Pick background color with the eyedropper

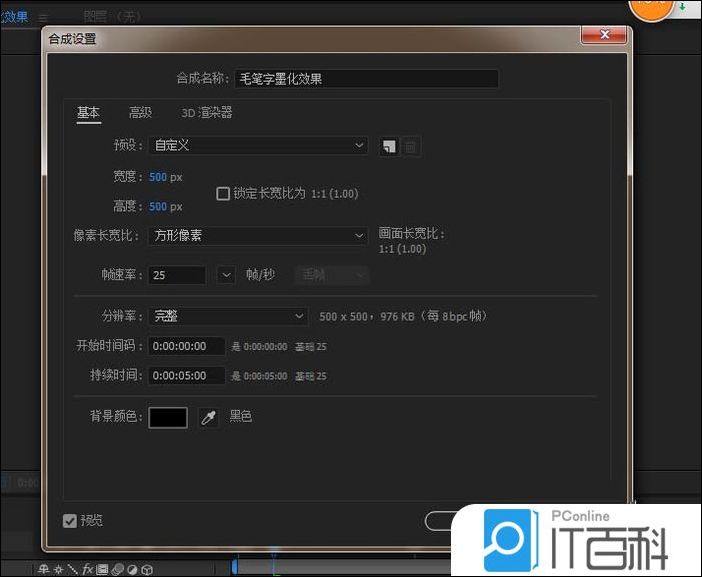pos(209,417)
